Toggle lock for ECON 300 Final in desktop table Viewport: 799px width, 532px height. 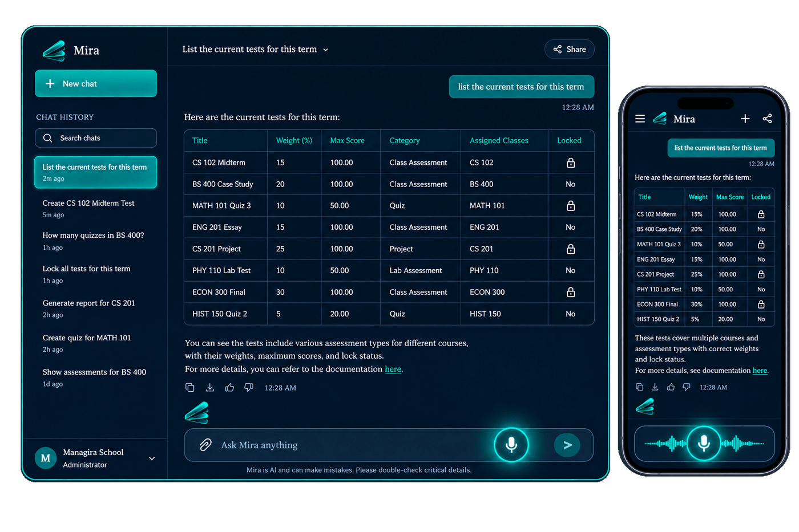(x=571, y=293)
